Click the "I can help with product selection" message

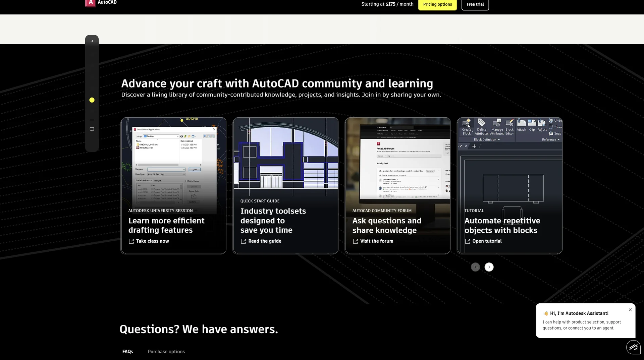point(582,325)
